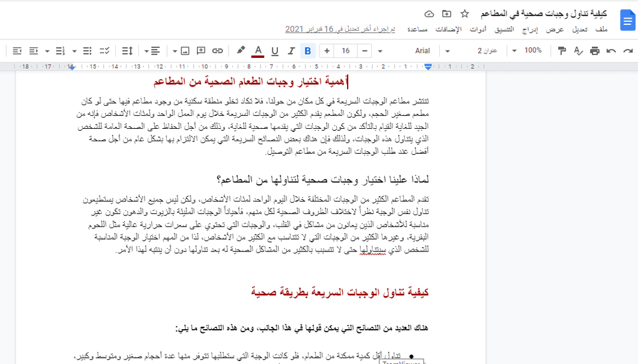Expand the alignment options arrow
This screenshot has height=364, width=638.
[146, 51]
